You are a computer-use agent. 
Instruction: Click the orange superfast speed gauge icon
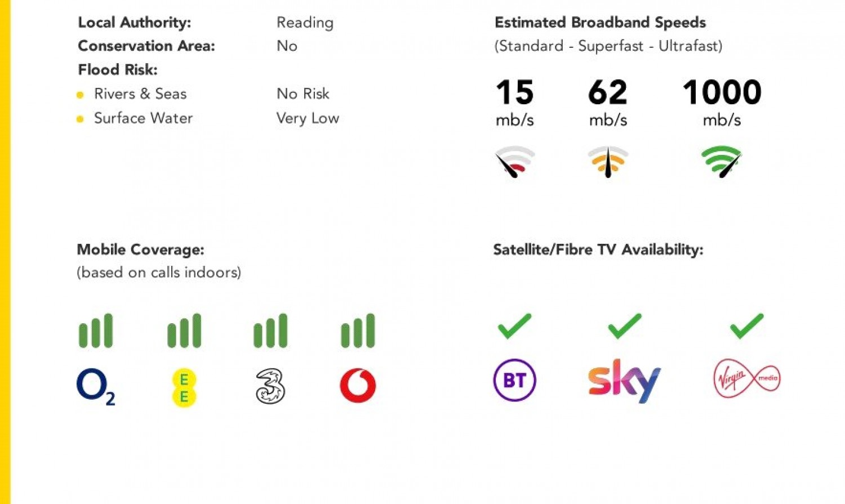tap(608, 162)
